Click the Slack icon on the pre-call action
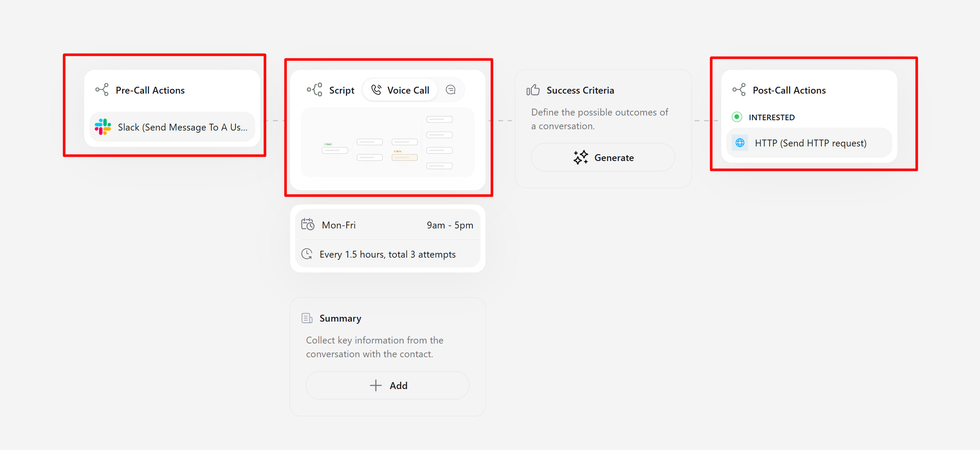The width and height of the screenshot is (980, 450). point(103,127)
